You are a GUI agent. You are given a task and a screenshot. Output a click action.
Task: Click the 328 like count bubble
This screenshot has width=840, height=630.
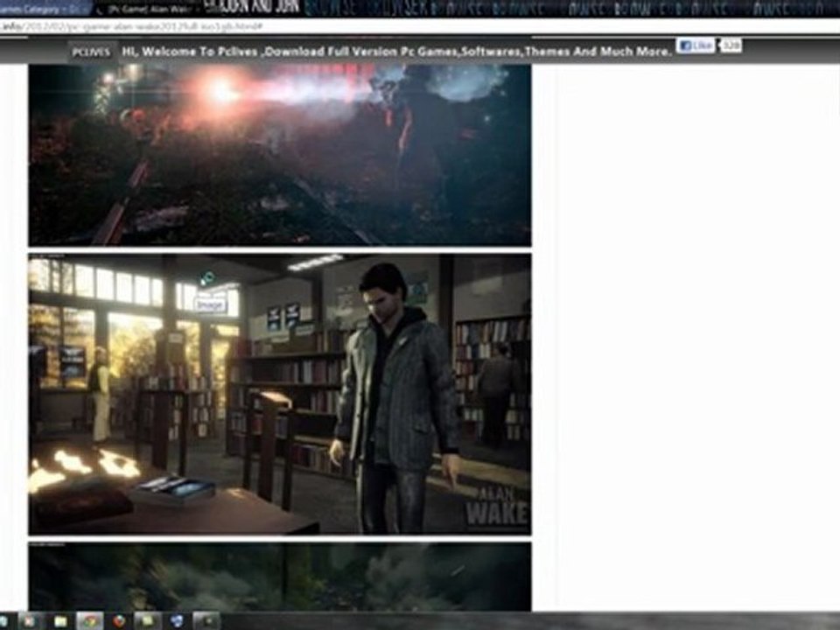pyautogui.click(x=731, y=45)
